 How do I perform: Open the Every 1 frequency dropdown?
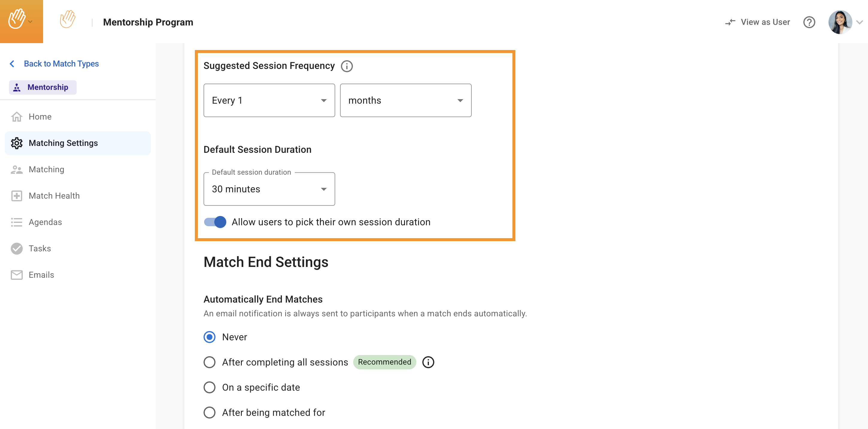tap(269, 100)
